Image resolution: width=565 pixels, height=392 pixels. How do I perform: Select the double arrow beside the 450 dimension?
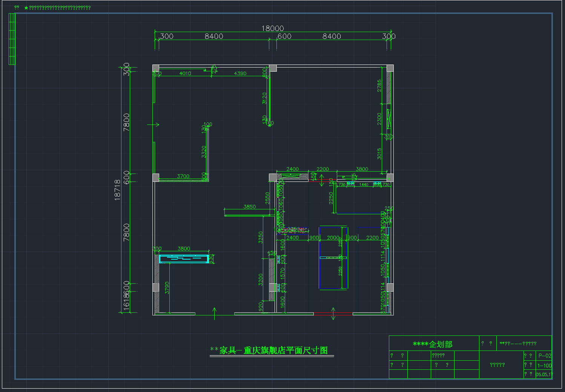click(321, 180)
